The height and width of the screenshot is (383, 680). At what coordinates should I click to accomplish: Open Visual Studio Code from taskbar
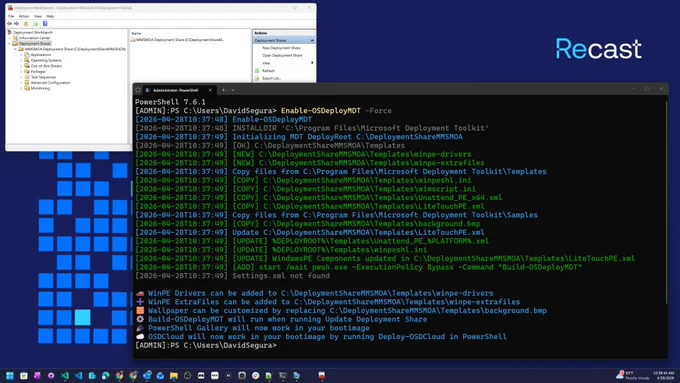(x=78, y=376)
